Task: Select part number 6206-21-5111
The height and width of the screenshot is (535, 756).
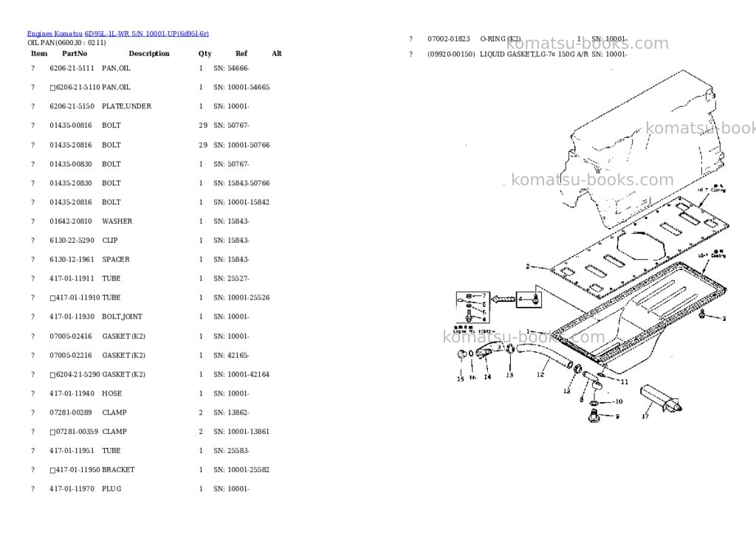Action: tap(72, 69)
